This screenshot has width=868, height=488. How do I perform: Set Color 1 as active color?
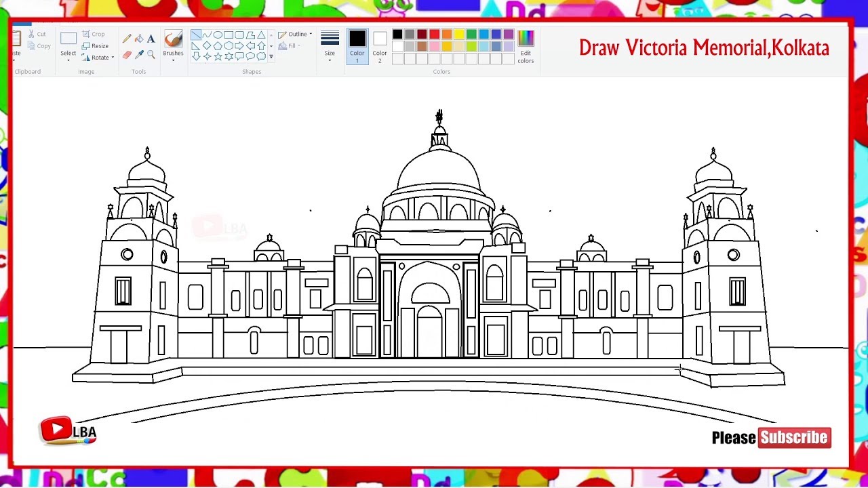point(357,46)
